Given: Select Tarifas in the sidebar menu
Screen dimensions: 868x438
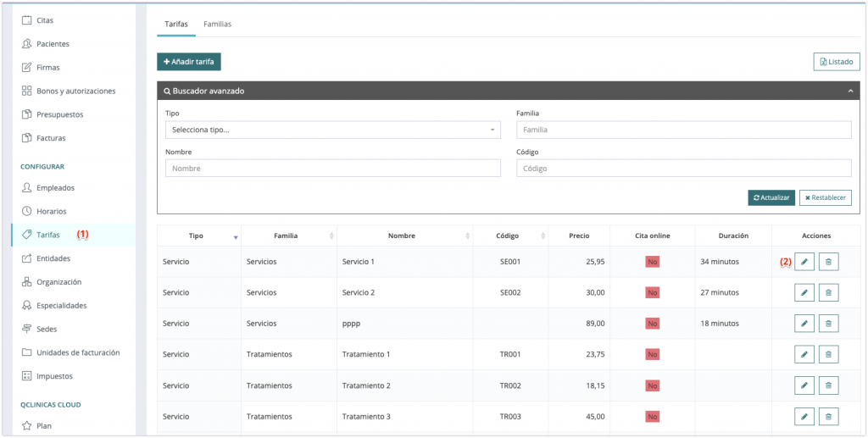Looking at the screenshot, I should pyautogui.click(x=48, y=235).
